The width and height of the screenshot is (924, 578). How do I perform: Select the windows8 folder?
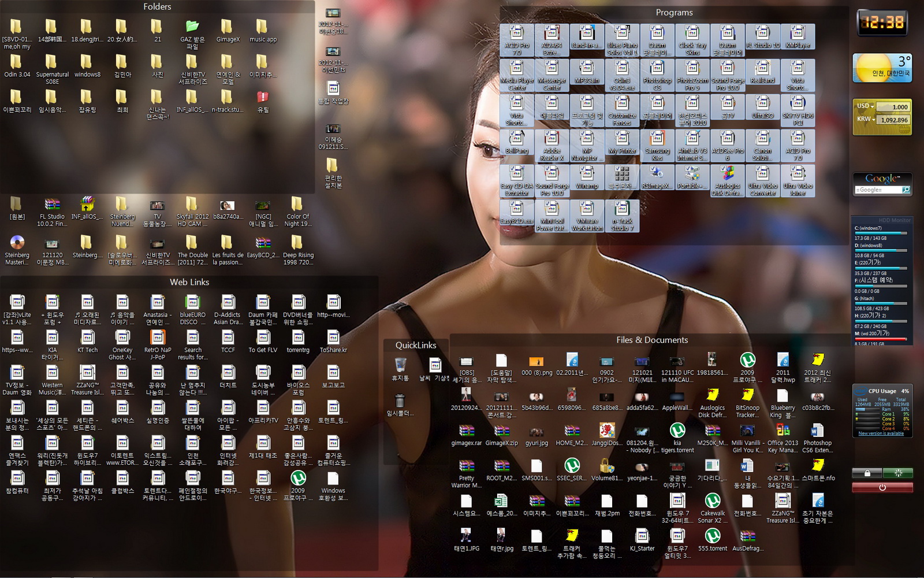pyautogui.click(x=87, y=66)
